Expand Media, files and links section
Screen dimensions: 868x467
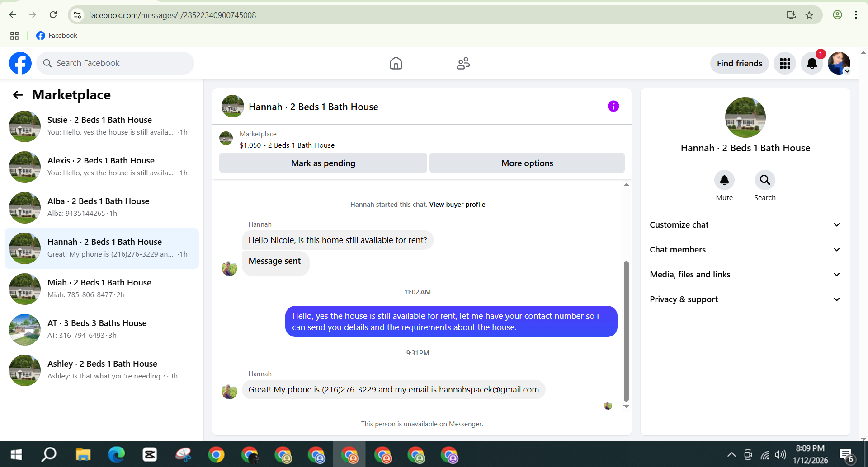coord(745,275)
